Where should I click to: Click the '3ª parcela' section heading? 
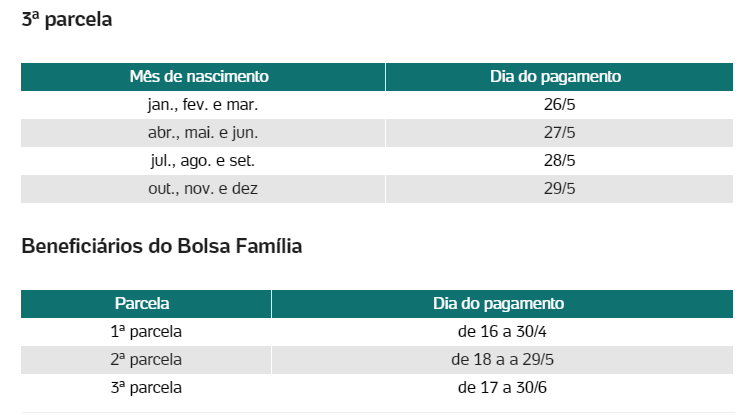pyautogui.click(x=66, y=20)
